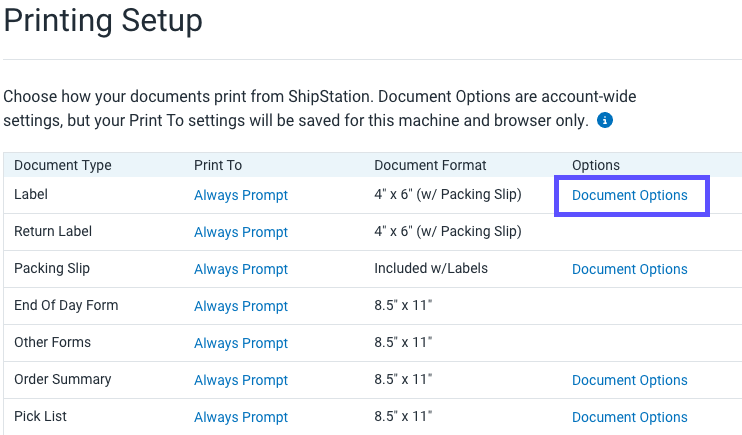Change Print To setting for Order Summary
742x435 pixels.
[x=241, y=380]
